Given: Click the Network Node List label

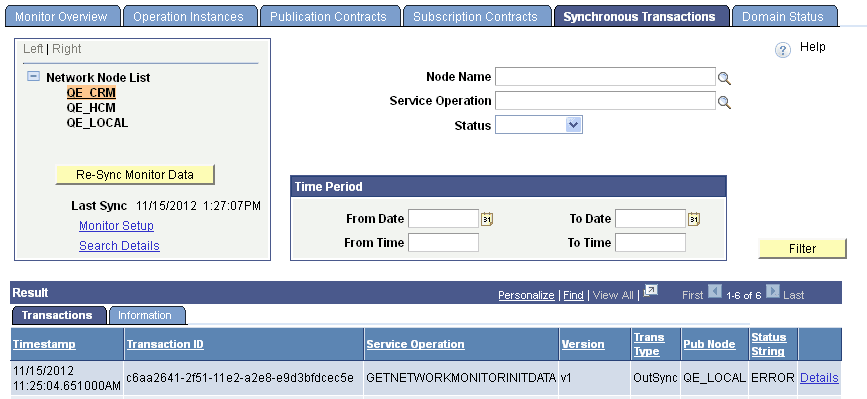Looking at the screenshot, I should 98,77.
